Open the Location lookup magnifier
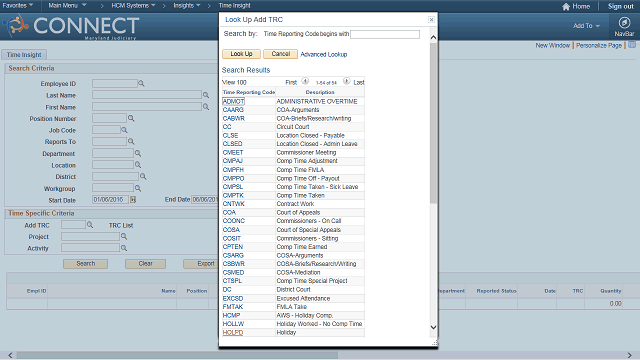 pos(138,165)
